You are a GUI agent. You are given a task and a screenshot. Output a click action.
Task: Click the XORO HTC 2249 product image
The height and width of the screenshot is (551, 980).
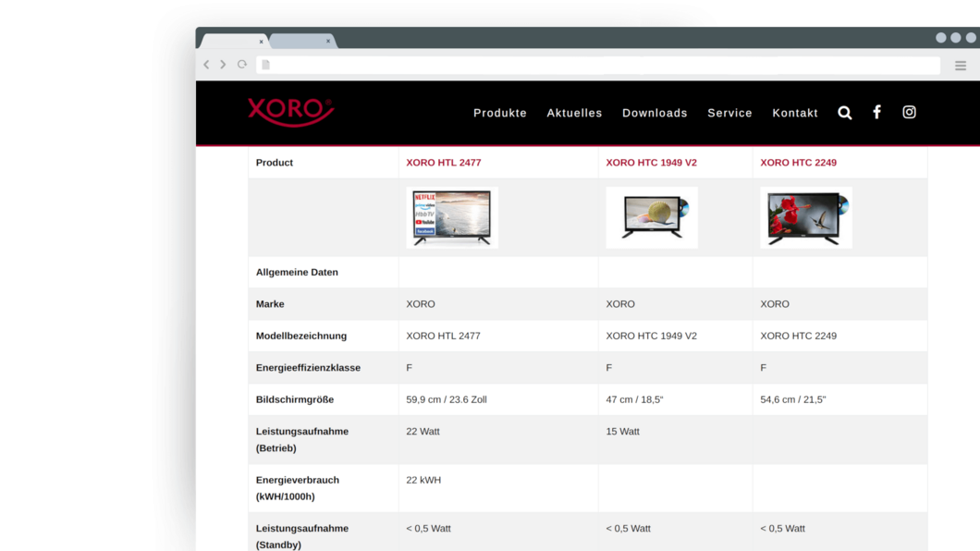tap(805, 217)
